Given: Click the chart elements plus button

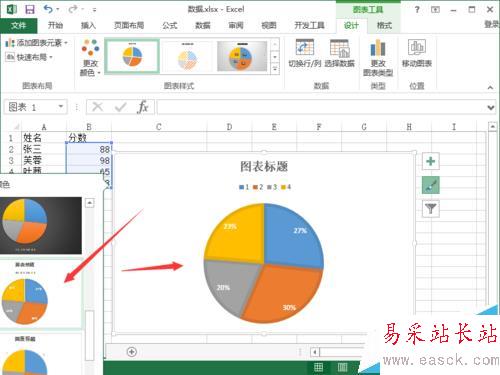Looking at the screenshot, I should 431,161.
